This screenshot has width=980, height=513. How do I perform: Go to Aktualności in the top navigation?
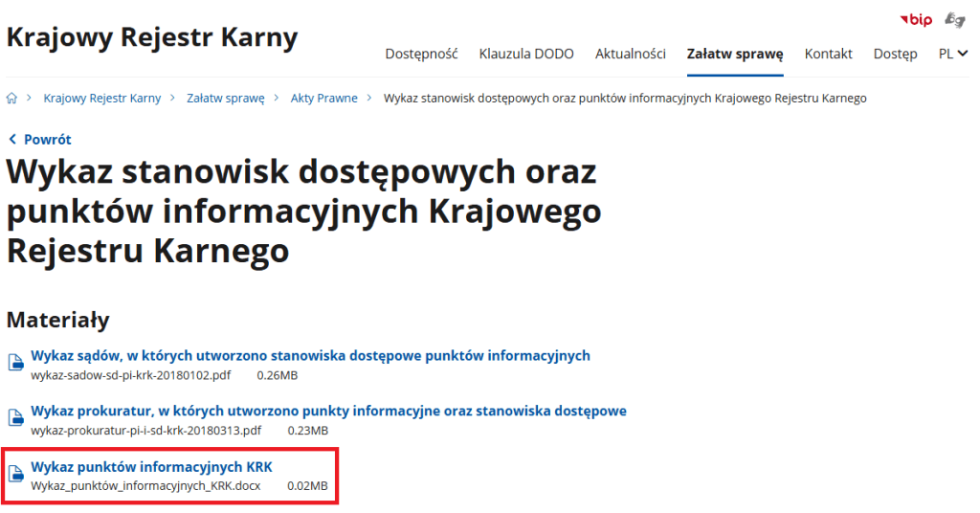tap(630, 54)
